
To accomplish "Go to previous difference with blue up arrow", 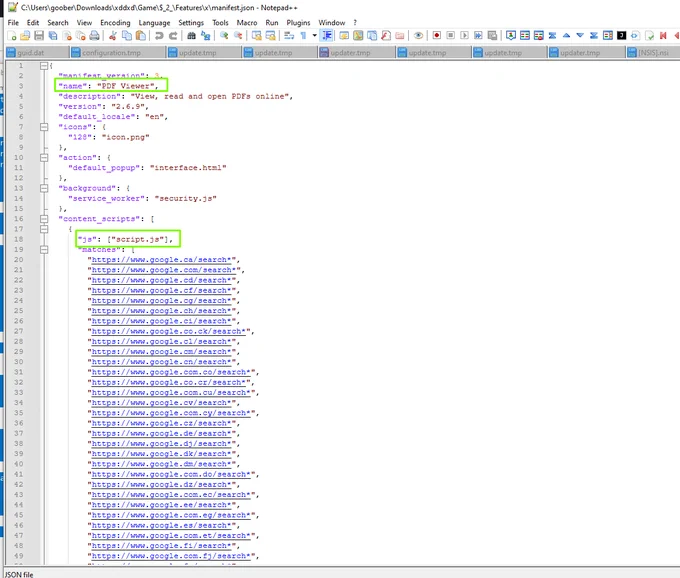I will coord(566,36).
